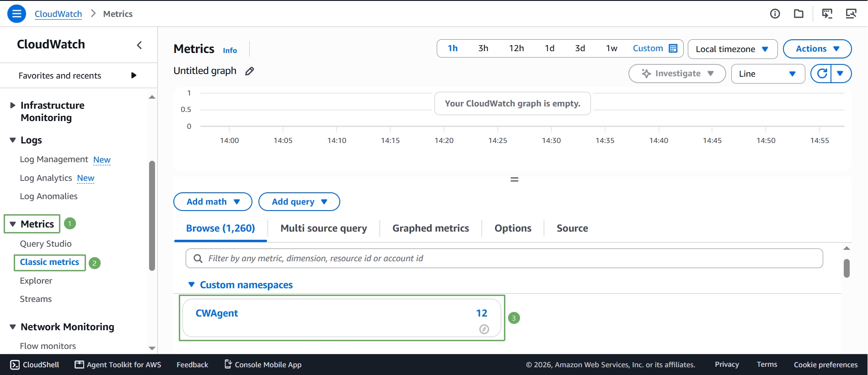Switch to Multi source query tab
Viewport: 868px width, 375px height.
tap(324, 228)
